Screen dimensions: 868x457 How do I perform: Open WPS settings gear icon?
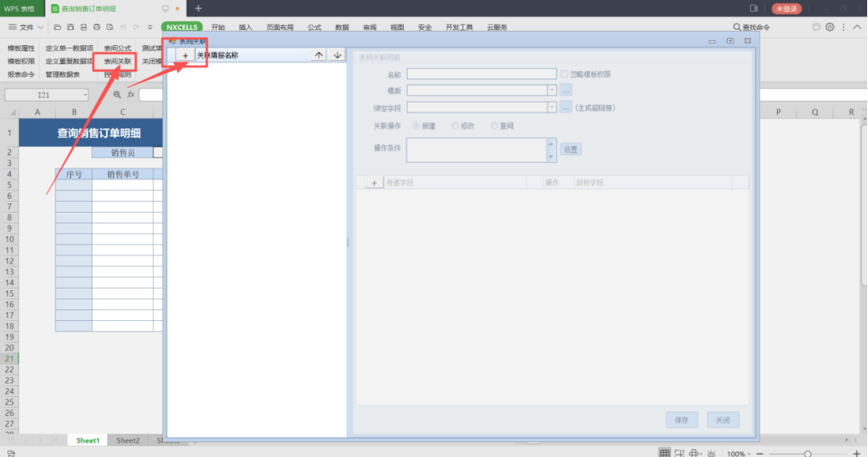click(x=830, y=28)
